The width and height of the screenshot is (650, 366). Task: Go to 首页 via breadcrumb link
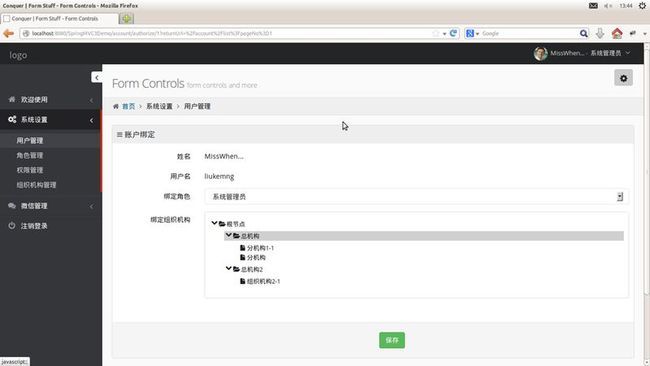pyautogui.click(x=129, y=107)
